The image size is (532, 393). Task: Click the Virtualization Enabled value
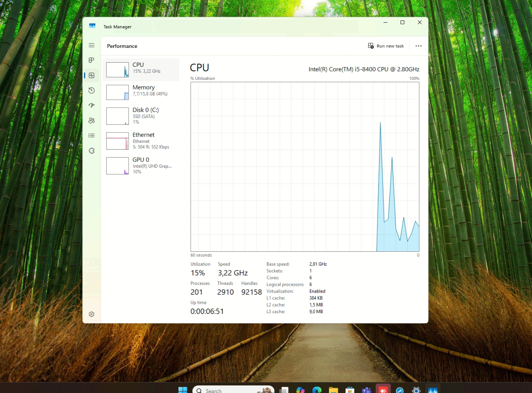click(x=317, y=291)
